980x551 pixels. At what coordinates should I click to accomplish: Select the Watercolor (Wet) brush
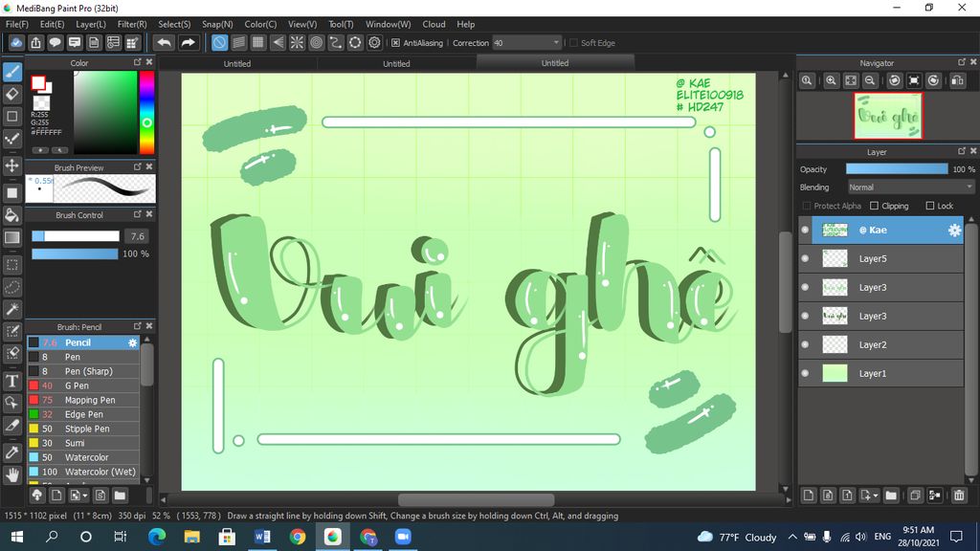point(83,472)
